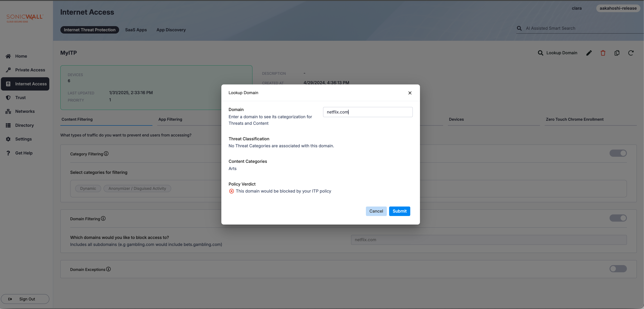Switch to the SaaS Apps tab
Image resolution: width=644 pixels, height=309 pixels.
[136, 30]
